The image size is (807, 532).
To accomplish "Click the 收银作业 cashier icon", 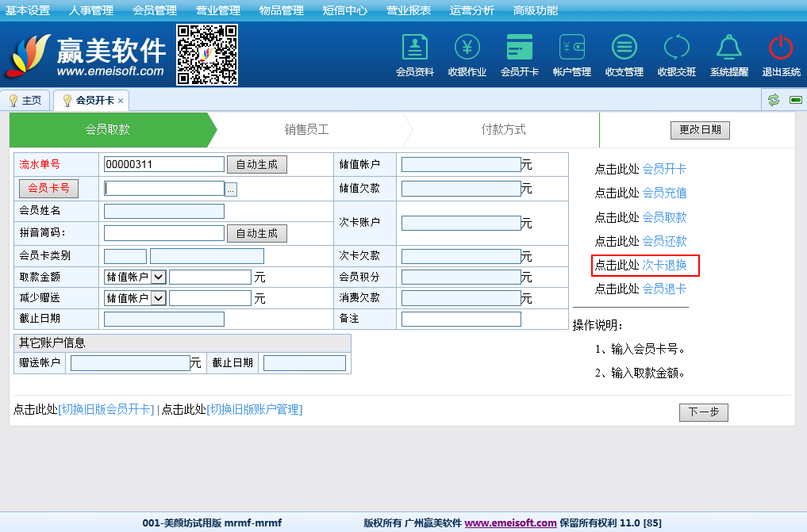I will coord(467,48).
